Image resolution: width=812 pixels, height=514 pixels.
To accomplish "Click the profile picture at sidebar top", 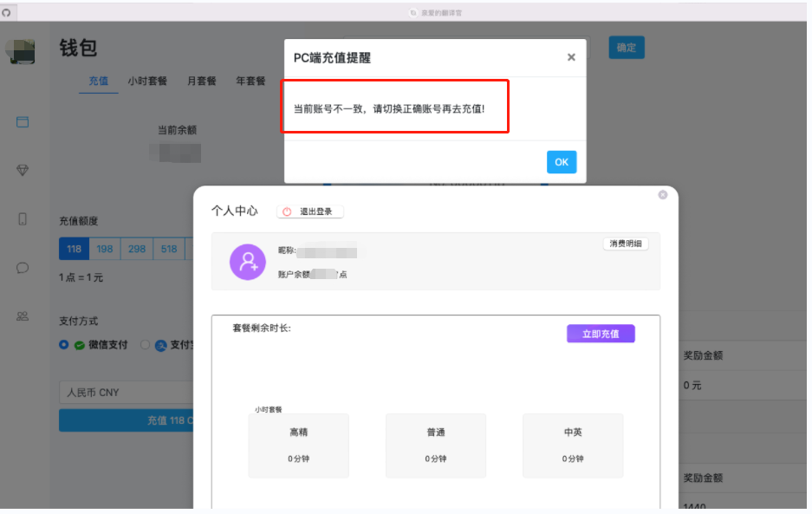I will (x=20, y=51).
